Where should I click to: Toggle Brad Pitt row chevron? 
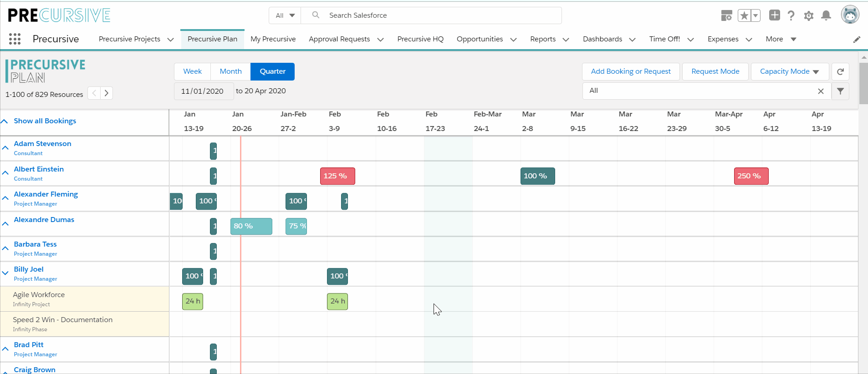click(5, 349)
